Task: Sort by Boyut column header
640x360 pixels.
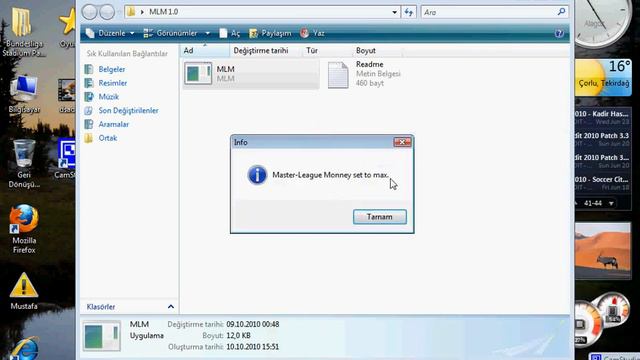Action: (377, 51)
